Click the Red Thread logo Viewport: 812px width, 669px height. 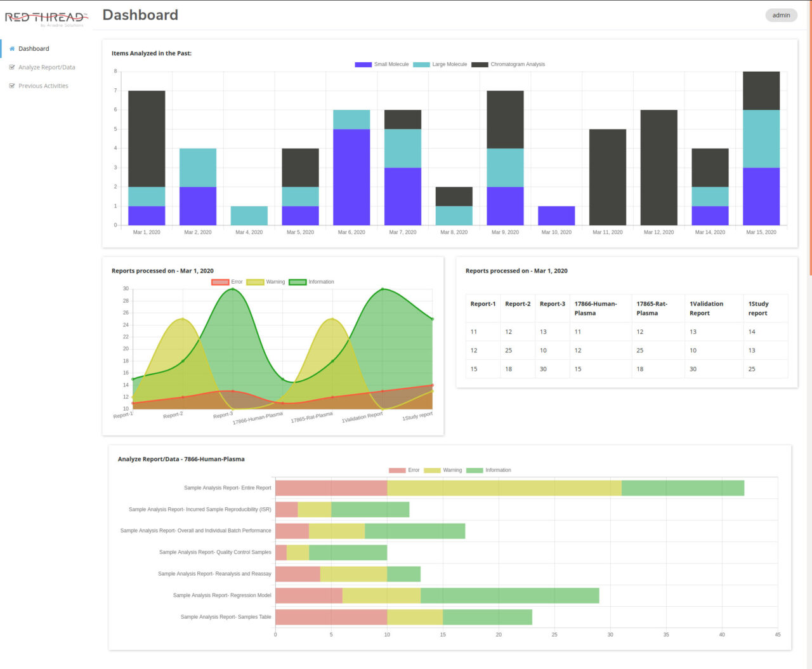46,18
